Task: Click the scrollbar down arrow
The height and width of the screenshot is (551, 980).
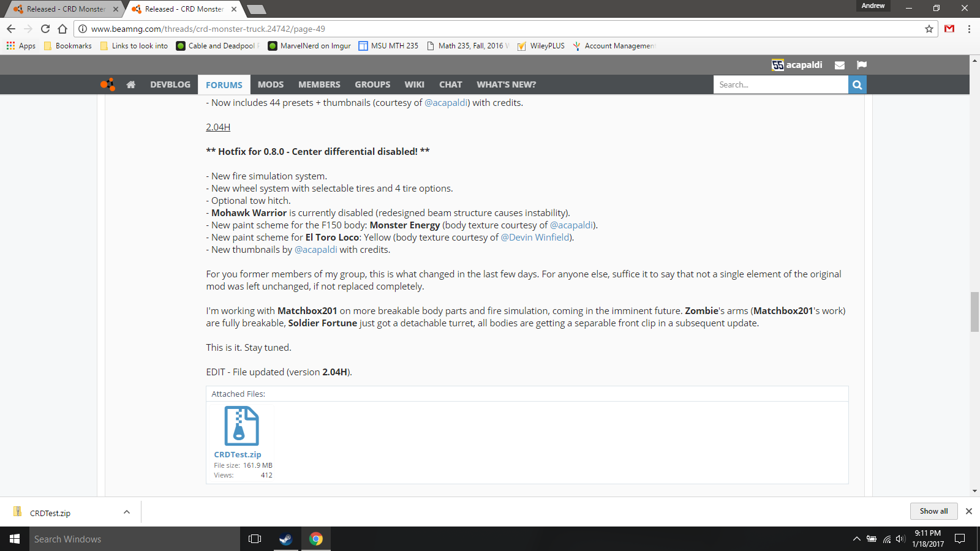Action: tap(974, 491)
